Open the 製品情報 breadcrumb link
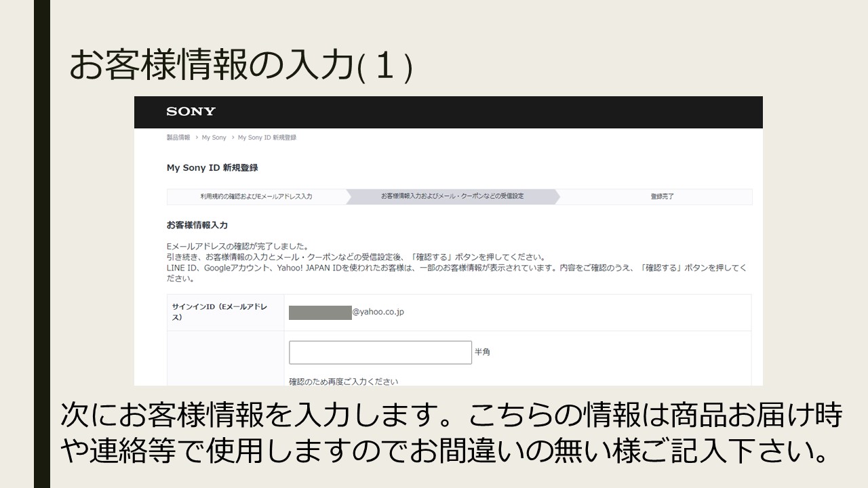This screenshot has width=868, height=488. [x=178, y=138]
